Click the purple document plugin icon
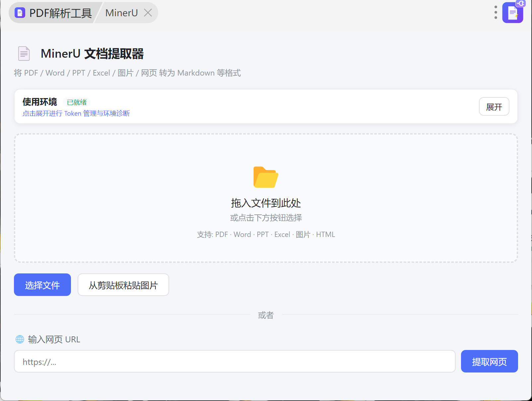 click(513, 13)
